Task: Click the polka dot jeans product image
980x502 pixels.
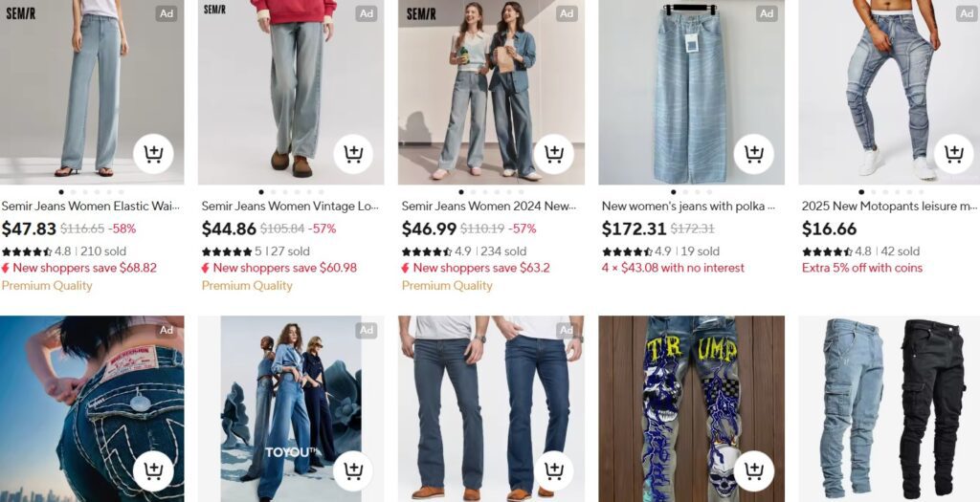Action: coord(691,93)
